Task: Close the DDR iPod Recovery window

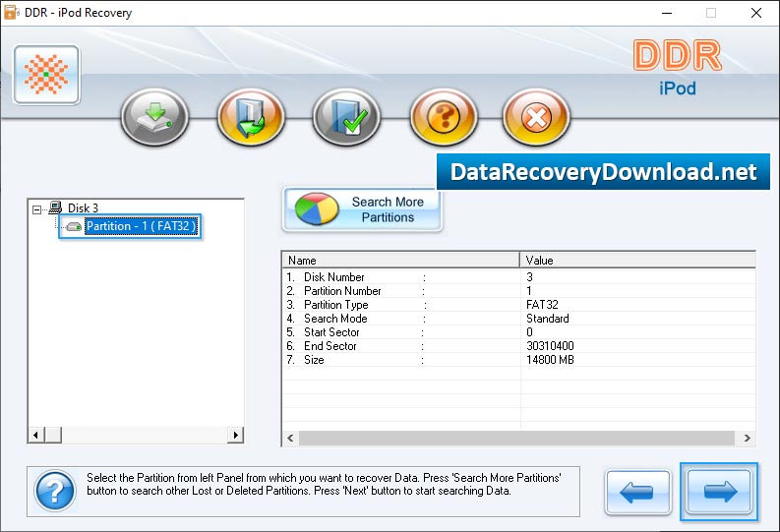Action: pyautogui.click(x=756, y=13)
